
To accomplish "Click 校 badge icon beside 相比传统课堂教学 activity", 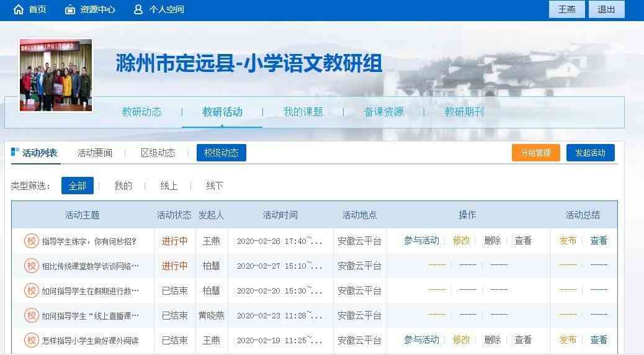I will click(x=32, y=266).
